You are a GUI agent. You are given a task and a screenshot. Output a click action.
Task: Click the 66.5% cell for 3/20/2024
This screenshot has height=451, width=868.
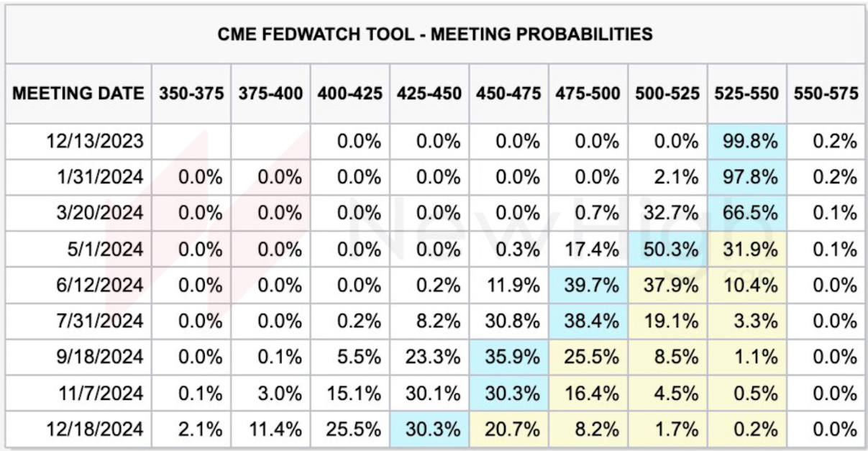747,213
